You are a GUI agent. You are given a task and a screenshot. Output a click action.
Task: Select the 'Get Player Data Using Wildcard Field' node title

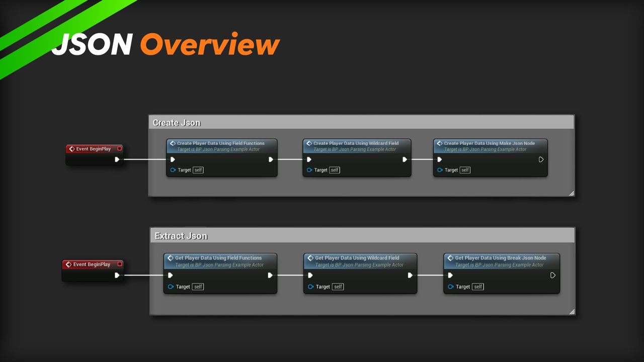[x=357, y=258]
